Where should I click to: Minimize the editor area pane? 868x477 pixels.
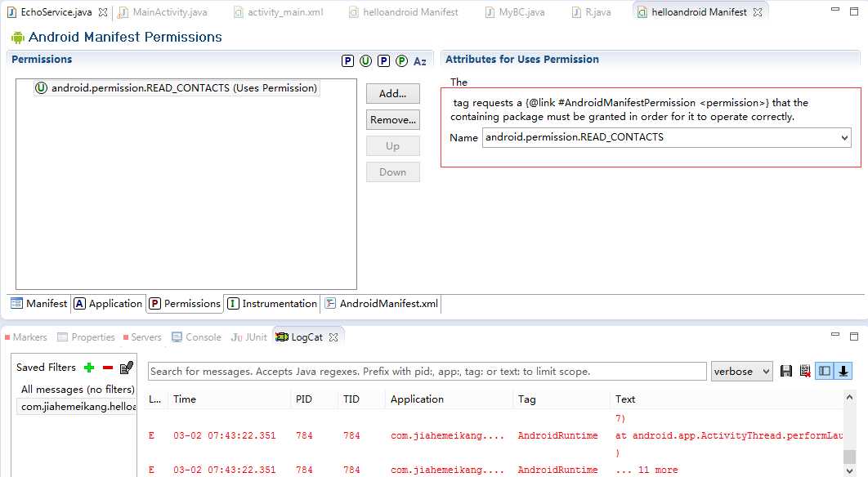[x=835, y=11]
